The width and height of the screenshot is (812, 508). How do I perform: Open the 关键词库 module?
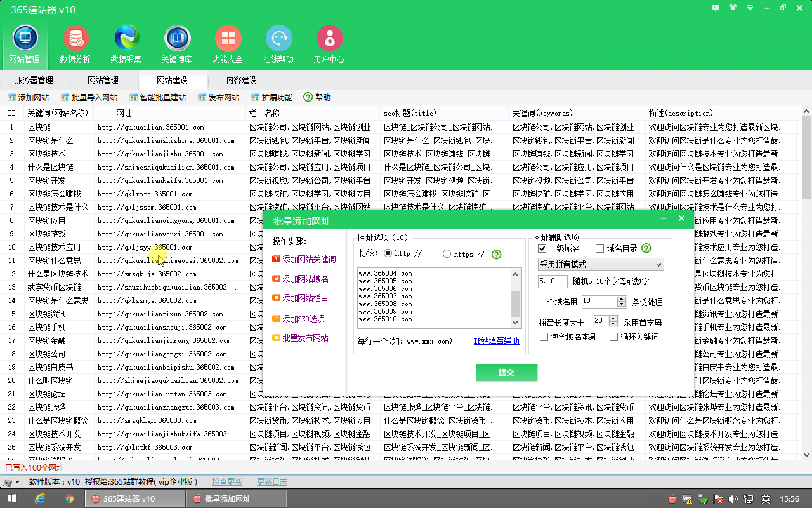click(x=177, y=44)
